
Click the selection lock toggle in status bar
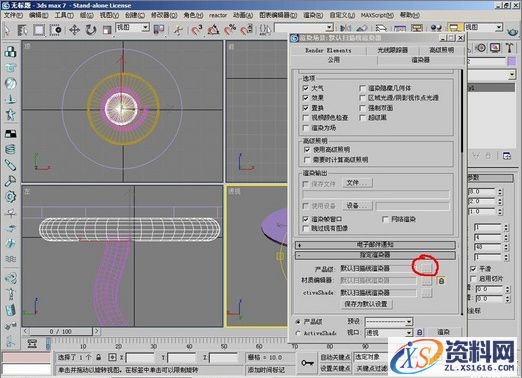click(x=99, y=357)
